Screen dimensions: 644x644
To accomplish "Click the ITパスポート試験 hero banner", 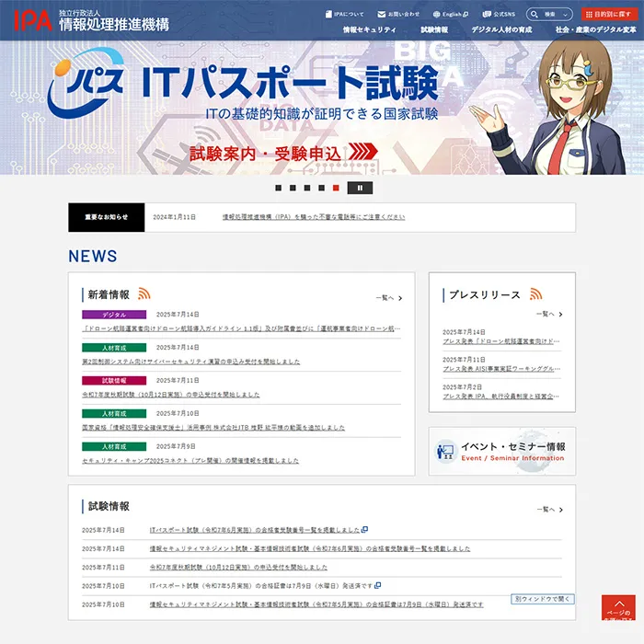I will pos(322,108).
